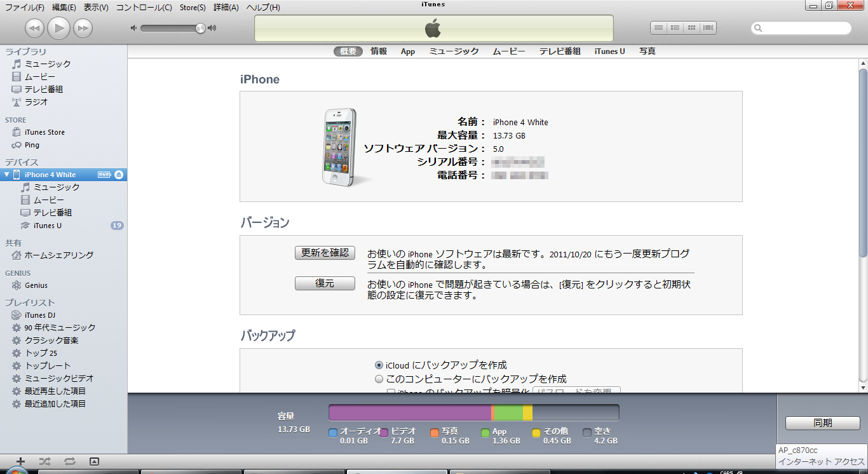
Task: Open the 編集(E) menu
Action: coord(64,8)
